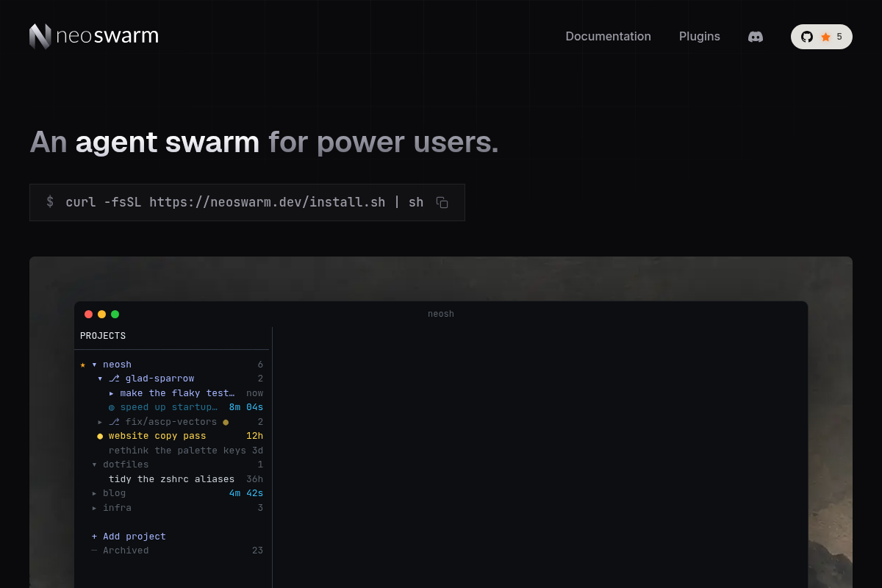Click the green maximize window dot
Image resolution: width=882 pixels, height=588 pixels.
115,314
